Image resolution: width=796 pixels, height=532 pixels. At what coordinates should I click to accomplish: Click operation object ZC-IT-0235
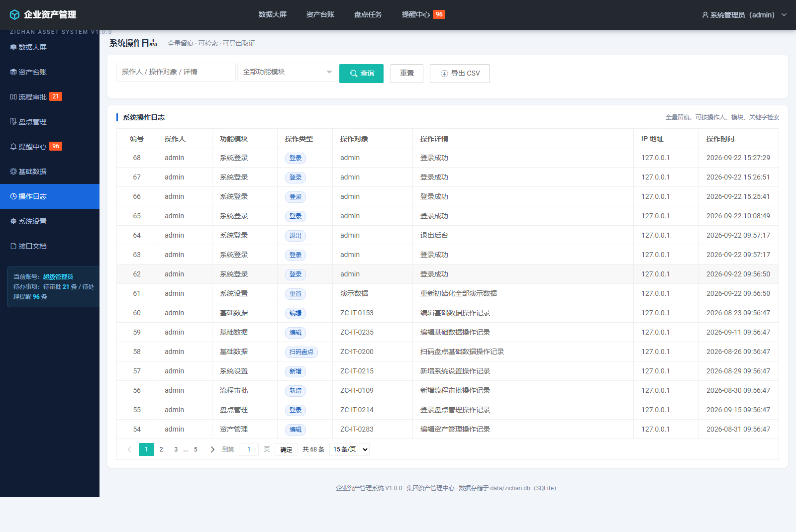[357, 332]
